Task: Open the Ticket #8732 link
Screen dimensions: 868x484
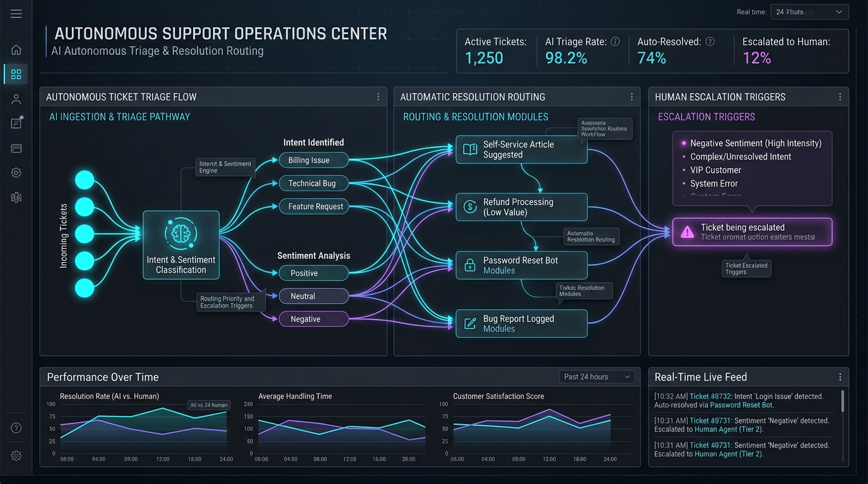Action: 710,396
